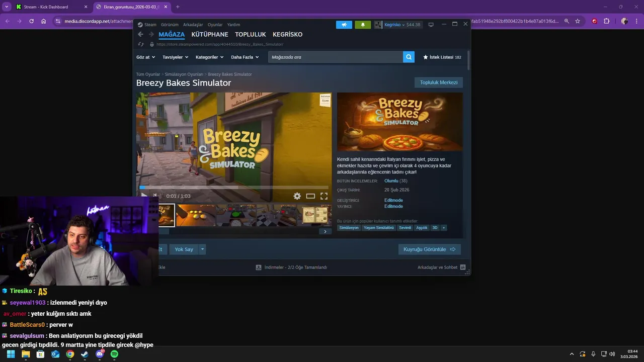Click the magnifier search button in Steam store

[409, 57]
